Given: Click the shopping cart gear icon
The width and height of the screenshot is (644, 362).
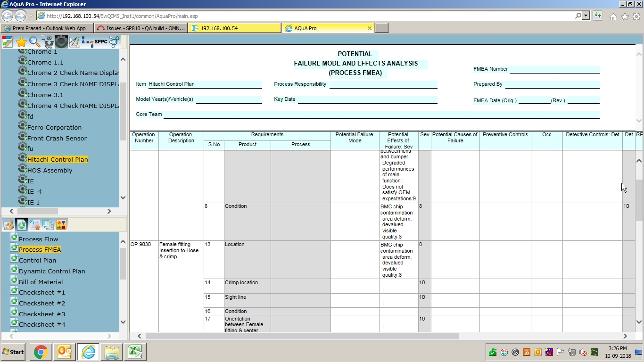Looking at the screenshot, I should tap(48, 42).
